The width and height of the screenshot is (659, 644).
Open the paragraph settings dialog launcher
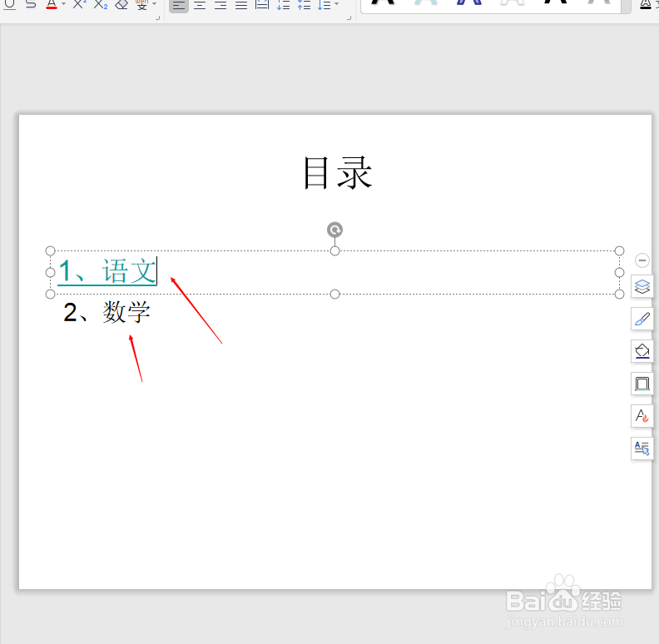point(349,18)
